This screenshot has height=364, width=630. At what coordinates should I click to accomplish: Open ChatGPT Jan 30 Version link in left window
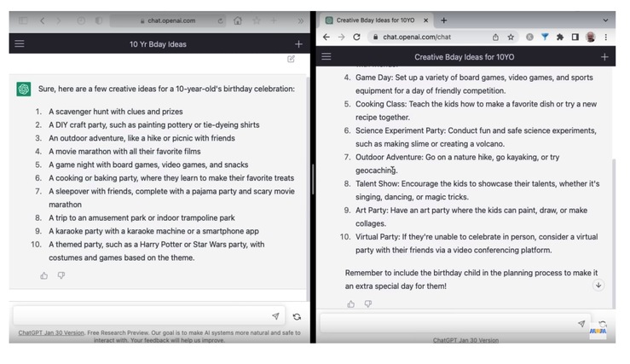coord(51,332)
